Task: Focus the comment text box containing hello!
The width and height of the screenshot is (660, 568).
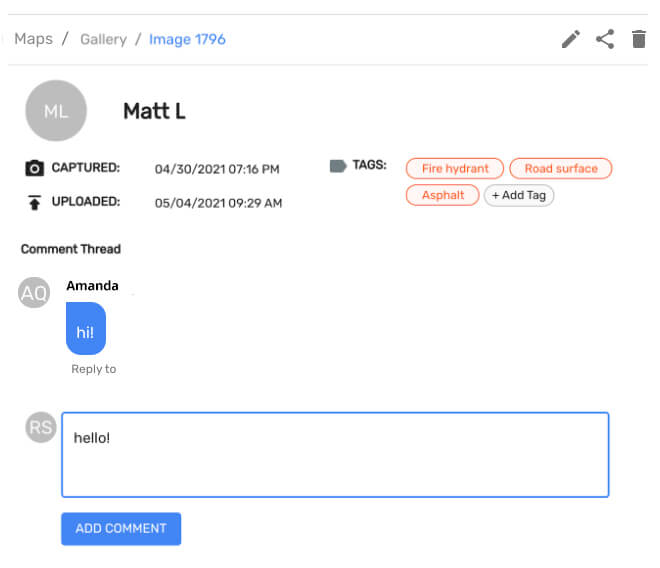Action: [335, 455]
